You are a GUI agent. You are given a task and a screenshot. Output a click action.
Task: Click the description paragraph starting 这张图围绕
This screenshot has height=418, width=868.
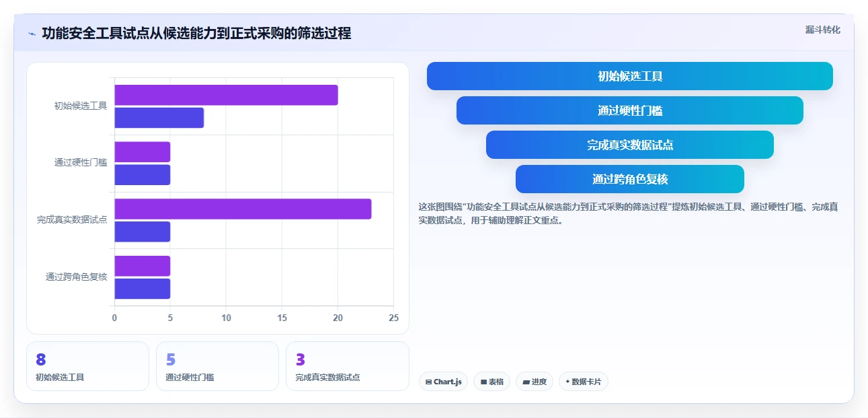tap(628, 213)
